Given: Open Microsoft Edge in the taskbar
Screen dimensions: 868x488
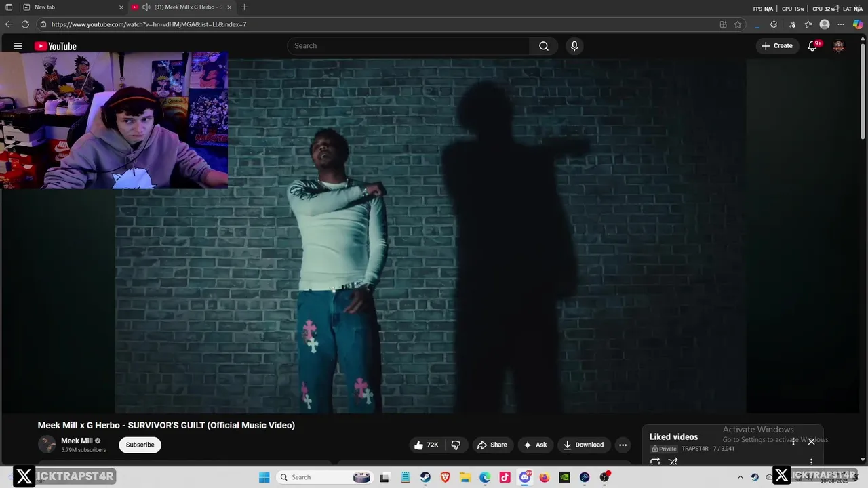Looking at the screenshot, I should point(485,477).
